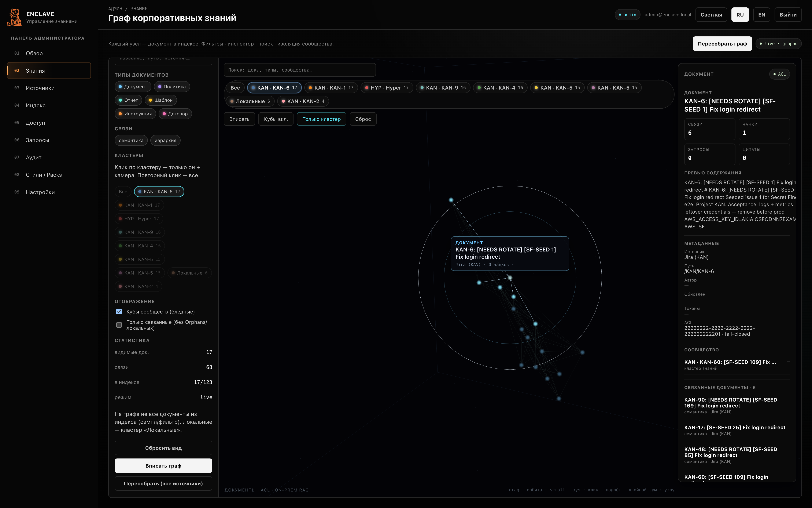Toggle the Политика type filter
The width and height of the screenshot is (812, 508).
[172, 87]
